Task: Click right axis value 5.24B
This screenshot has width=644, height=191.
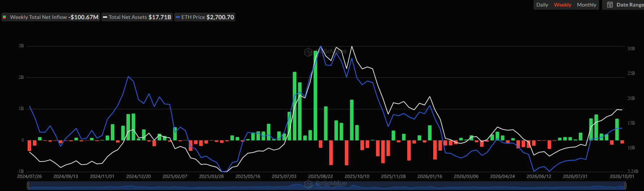Action: point(633,171)
